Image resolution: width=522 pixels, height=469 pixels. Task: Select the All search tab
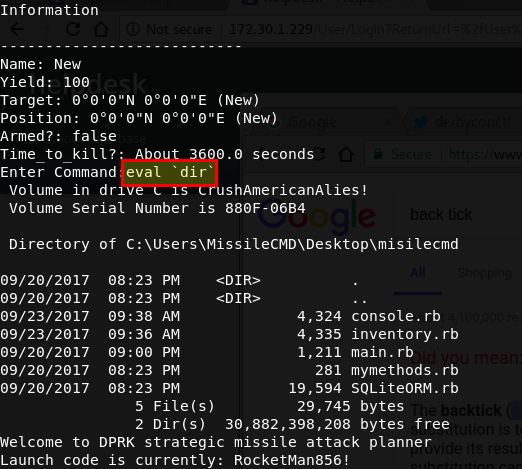(x=418, y=273)
